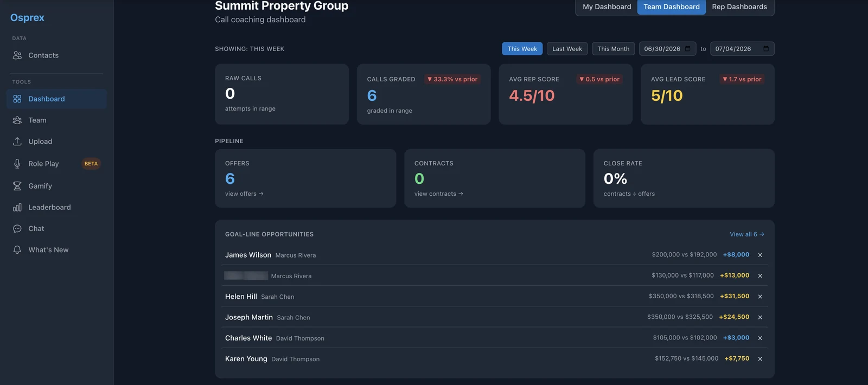Click the +$24,500 difference value
This screenshot has width=868, height=385.
734,317
